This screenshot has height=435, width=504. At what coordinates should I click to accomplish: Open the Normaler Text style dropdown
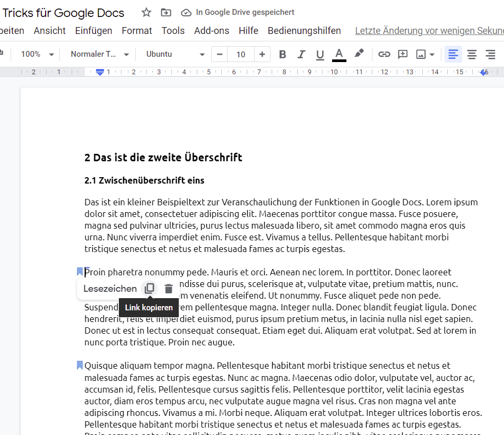pyautogui.click(x=99, y=54)
